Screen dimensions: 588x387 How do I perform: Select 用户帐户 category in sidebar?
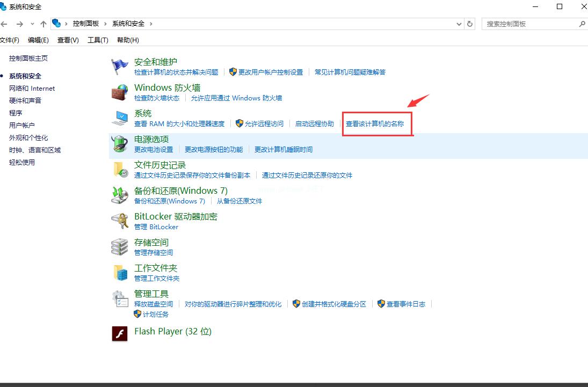22,126
